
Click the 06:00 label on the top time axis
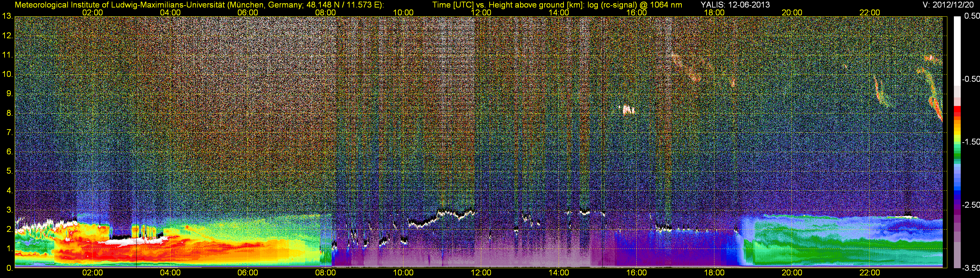[248, 12]
